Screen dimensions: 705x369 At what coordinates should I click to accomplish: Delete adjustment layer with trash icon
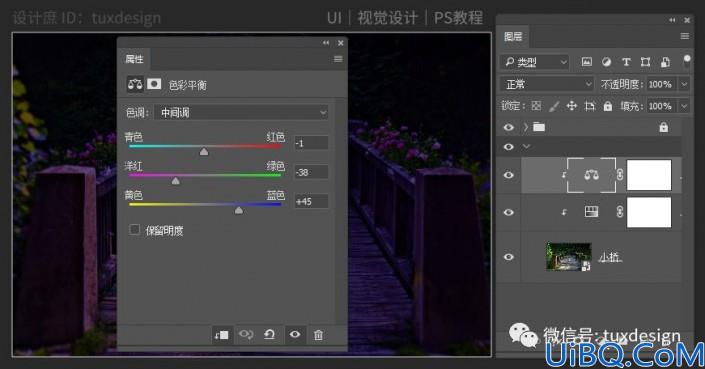coord(318,335)
